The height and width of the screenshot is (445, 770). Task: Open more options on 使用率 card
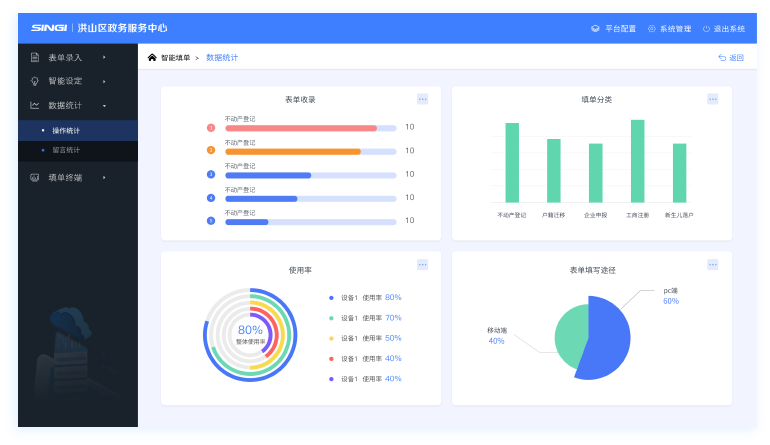422,265
